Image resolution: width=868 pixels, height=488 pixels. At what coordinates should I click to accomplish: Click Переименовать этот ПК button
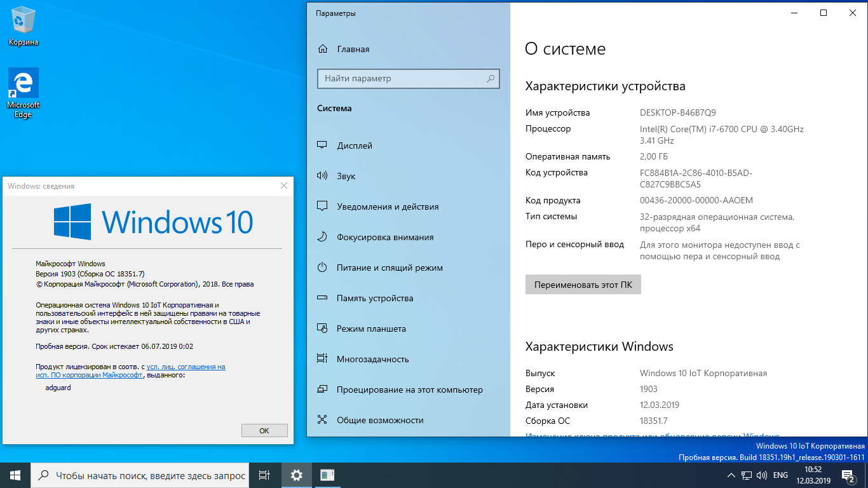[583, 285]
